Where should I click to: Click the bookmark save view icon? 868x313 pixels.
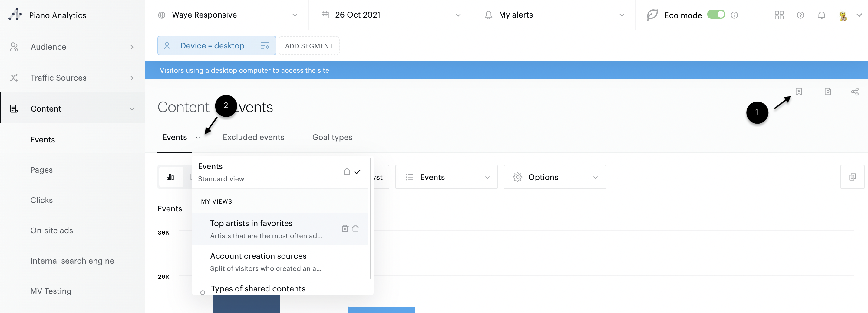[799, 92]
